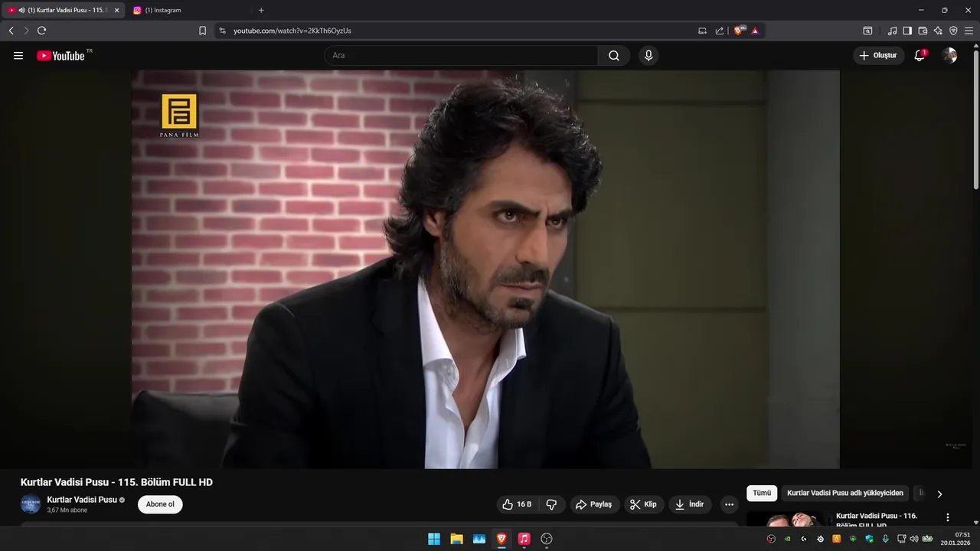Click the Ara search input field
980x551 pixels.
click(461, 56)
